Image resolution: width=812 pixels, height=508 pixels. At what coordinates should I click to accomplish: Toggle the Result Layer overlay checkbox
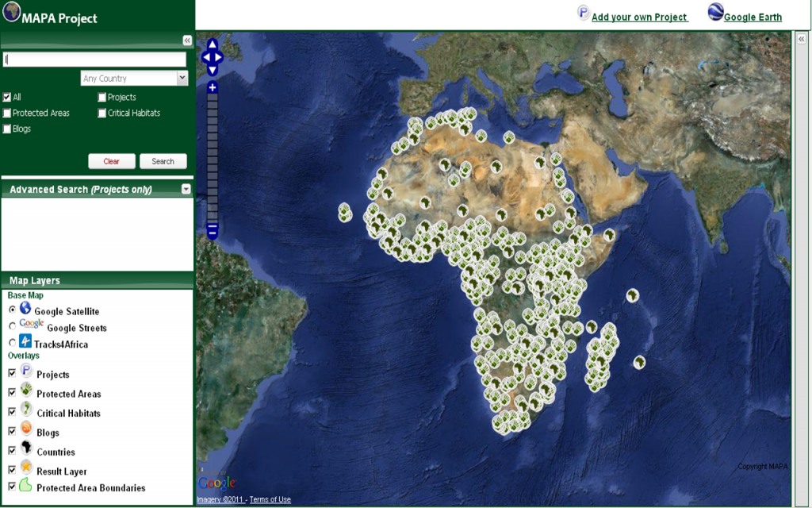(12, 470)
